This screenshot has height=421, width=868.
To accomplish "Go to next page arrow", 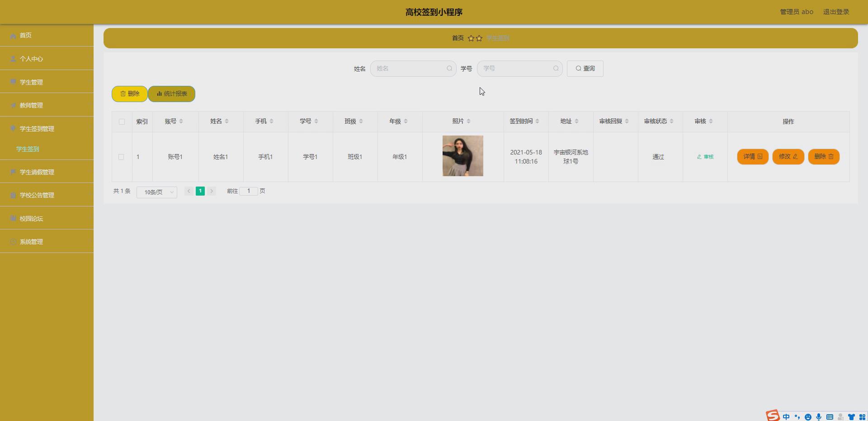I will coord(212,191).
